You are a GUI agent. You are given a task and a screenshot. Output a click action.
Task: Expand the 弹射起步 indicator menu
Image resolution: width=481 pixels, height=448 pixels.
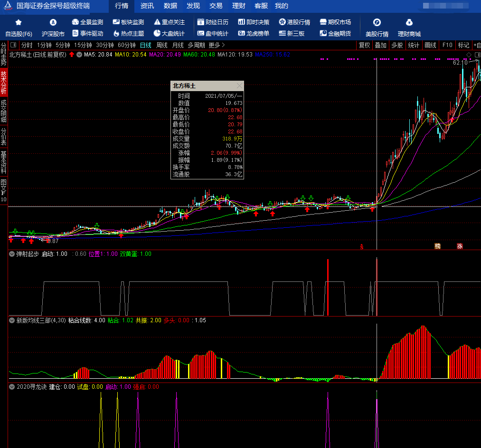[x=12, y=254]
